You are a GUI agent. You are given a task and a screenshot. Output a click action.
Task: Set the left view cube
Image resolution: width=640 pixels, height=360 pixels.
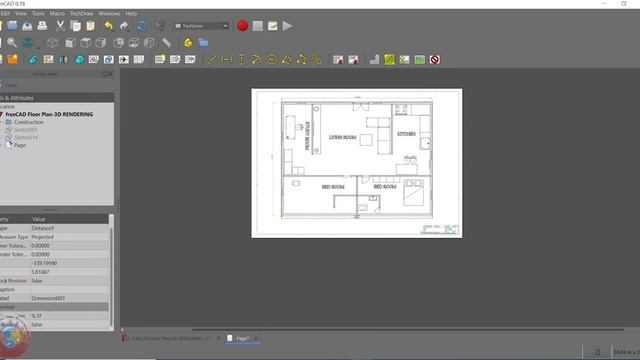[149, 42]
